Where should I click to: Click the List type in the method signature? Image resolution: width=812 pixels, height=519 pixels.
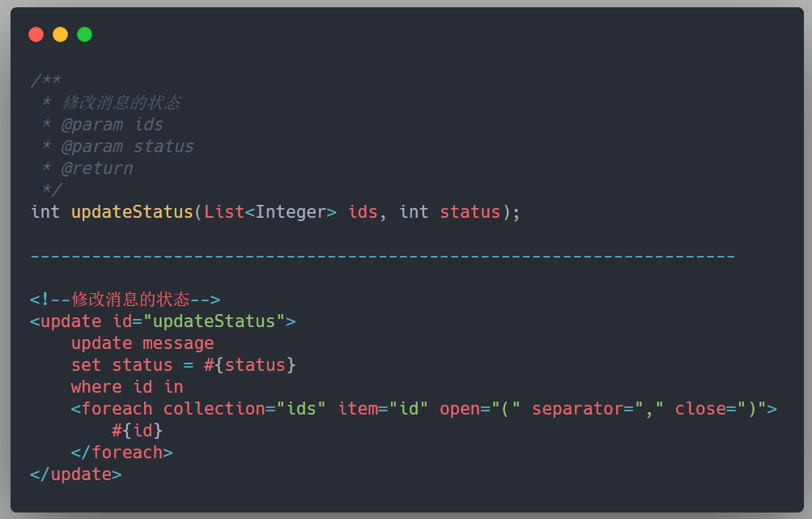click(224, 212)
